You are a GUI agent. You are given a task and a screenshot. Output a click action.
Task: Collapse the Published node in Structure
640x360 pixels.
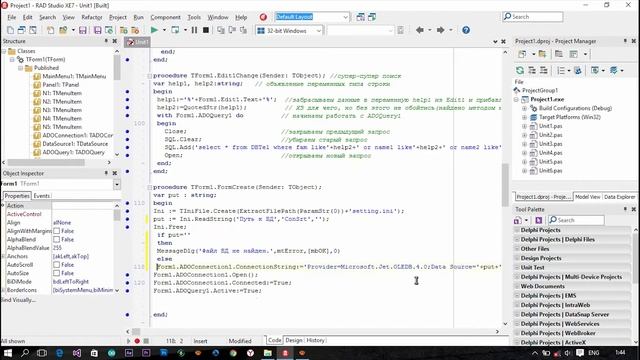pos(20,68)
